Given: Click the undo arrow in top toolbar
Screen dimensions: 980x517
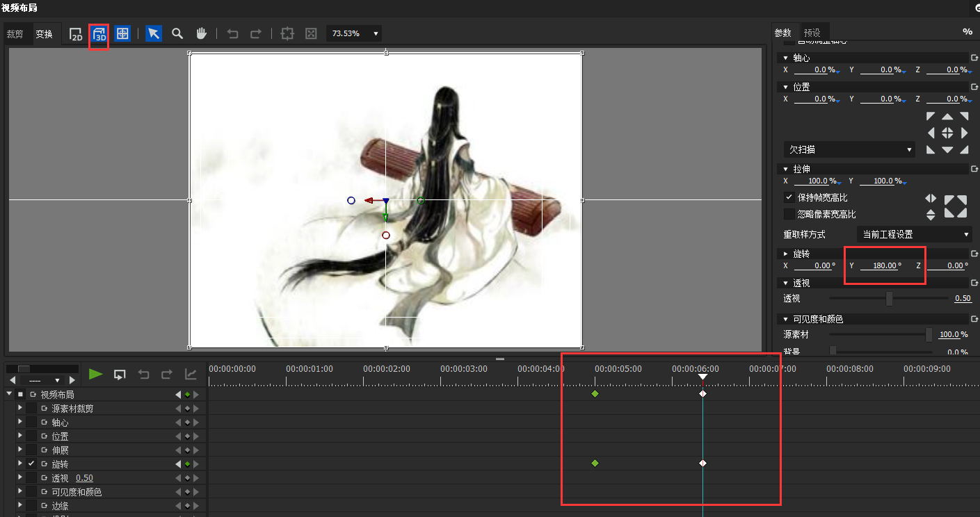Looking at the screenshot, I should point(233,33).
